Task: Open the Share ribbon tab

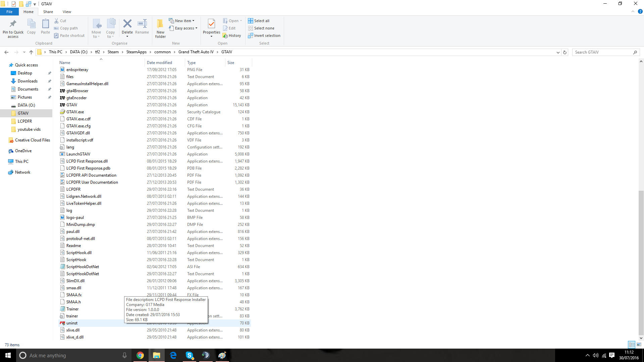Action: click(48, 12)
